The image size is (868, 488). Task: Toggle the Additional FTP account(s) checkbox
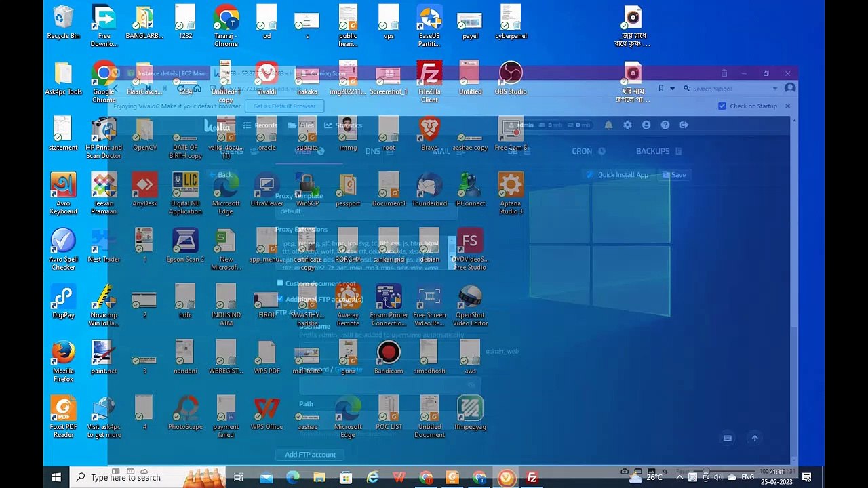click(x=280, y=299)
